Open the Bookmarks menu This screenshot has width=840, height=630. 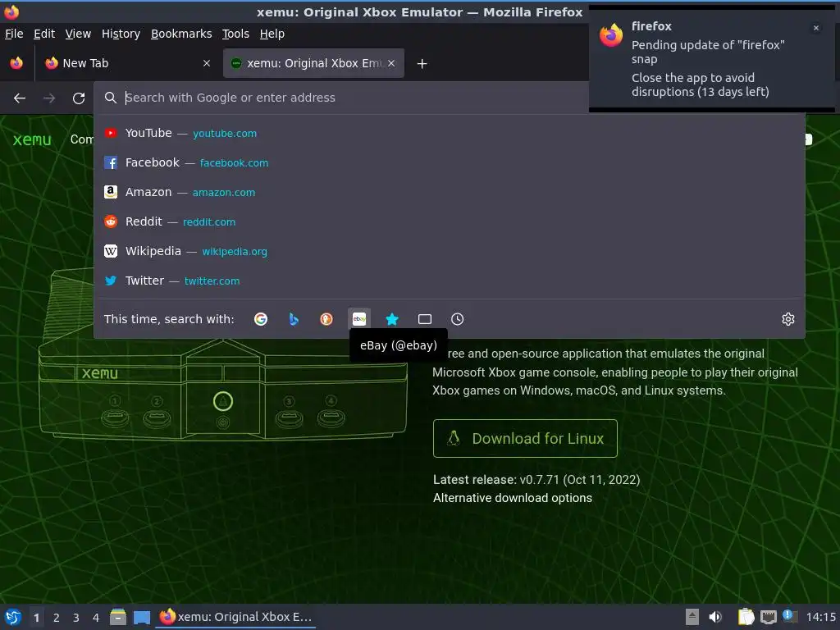pyautogui.click(x=181, y=34)
